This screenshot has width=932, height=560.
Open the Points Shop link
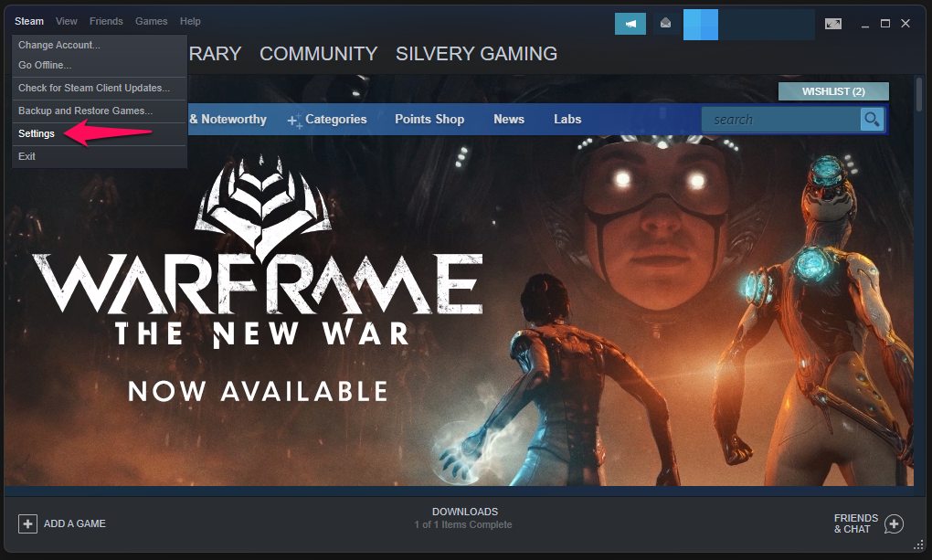(x=429, y=120)
